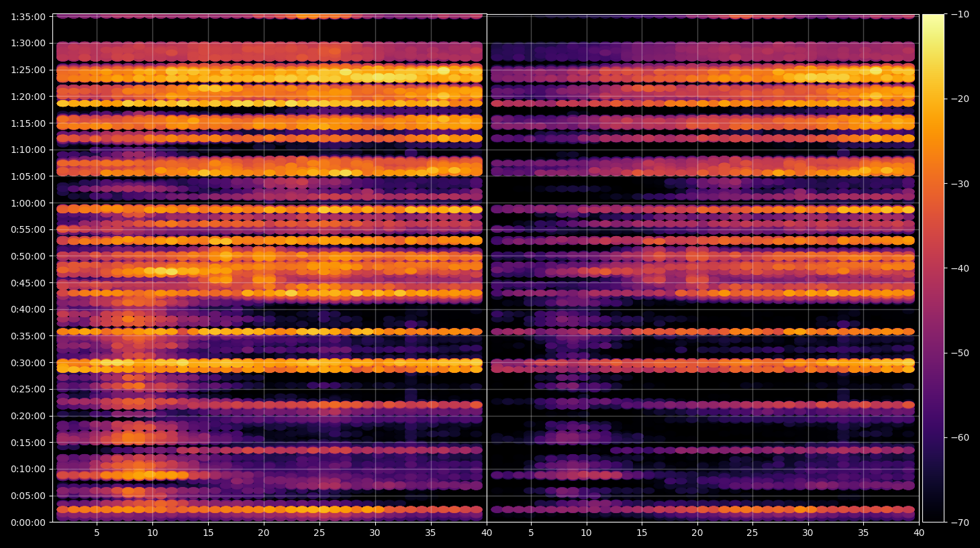Select x-axis tick 10 under the left plot
The image size is (980, 548).
tap(152, 533)
